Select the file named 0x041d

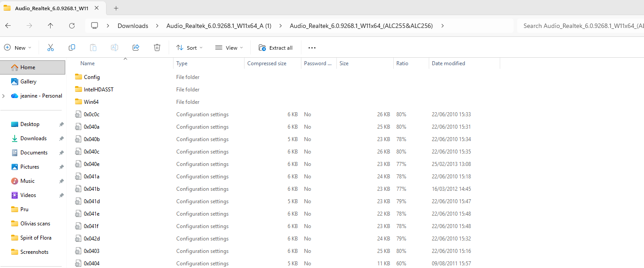click(91, 201)
